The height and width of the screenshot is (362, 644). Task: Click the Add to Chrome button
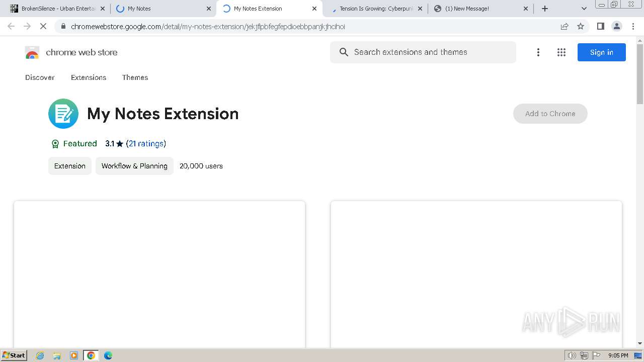click(x=550, y=114)
